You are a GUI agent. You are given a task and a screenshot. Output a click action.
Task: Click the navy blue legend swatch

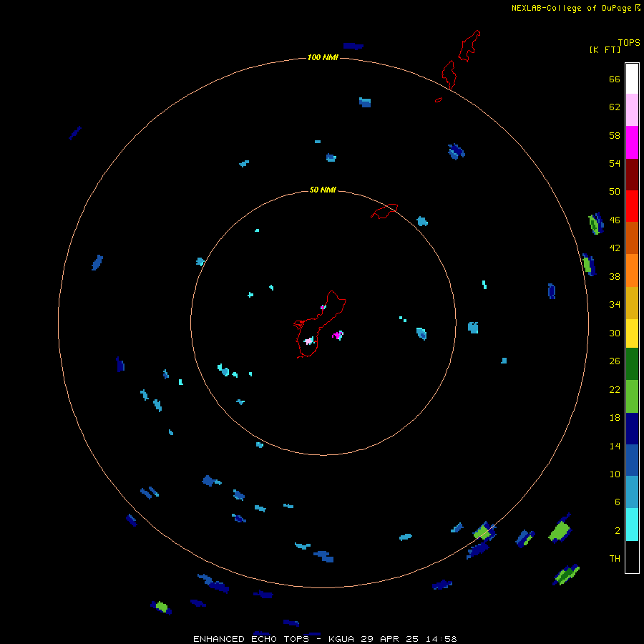(x=632, y=429)
